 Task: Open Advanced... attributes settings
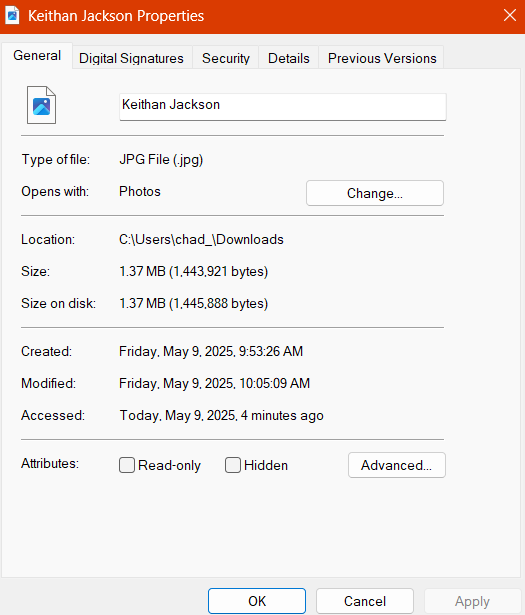[397, 465]
